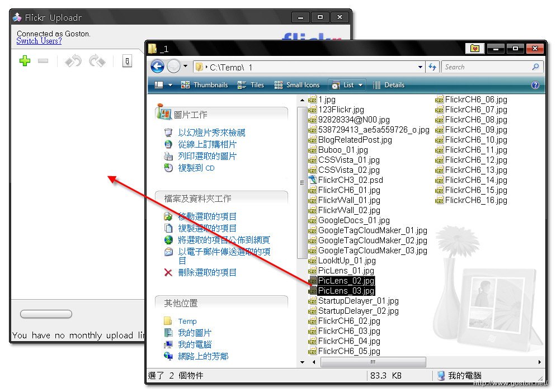Click the magnifier search icon

(535, 67)
